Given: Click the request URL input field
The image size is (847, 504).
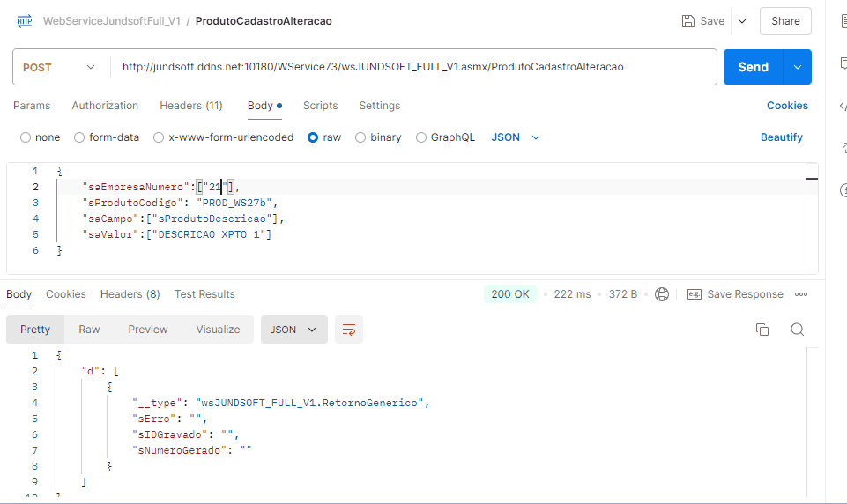Looking at the screenshot, I should [412, 67].
